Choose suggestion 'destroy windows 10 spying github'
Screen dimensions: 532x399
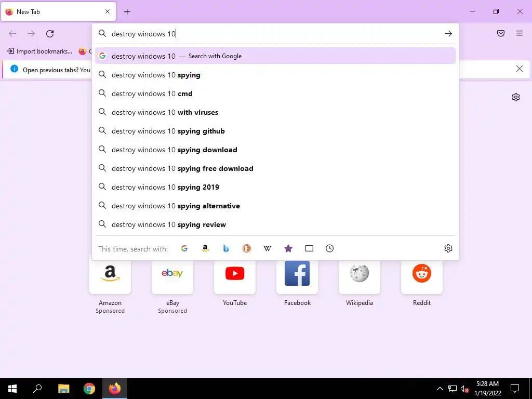click(x=275, y=130)
